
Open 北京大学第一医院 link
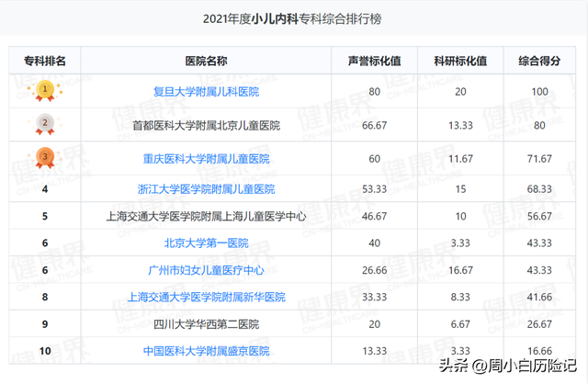(206, 243)
